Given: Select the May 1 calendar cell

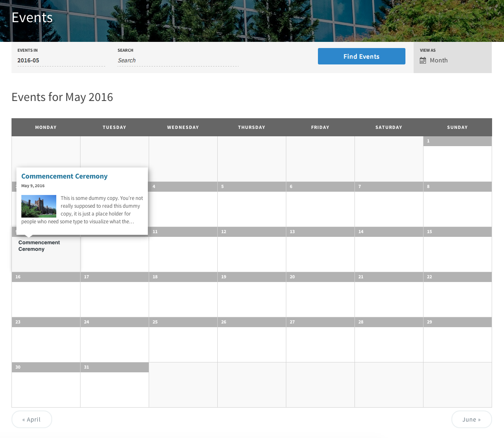Looking at the screenshot, I should click(x=457, y=163).
